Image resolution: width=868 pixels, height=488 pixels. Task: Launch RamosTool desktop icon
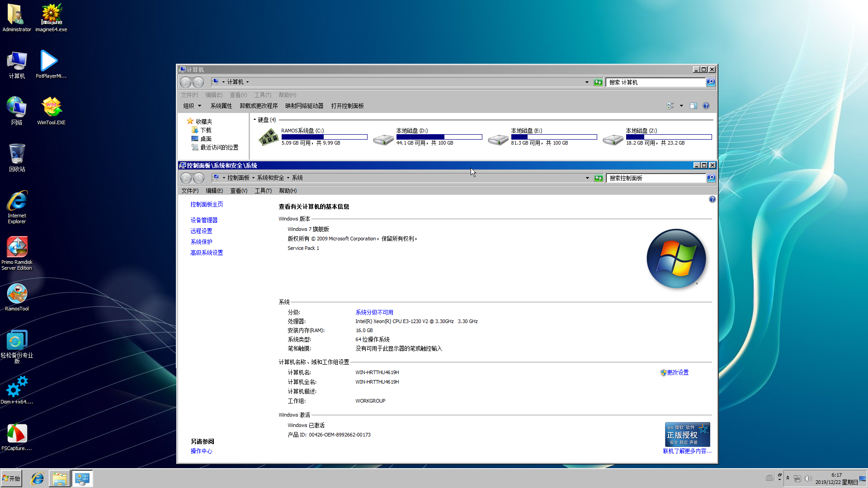[x=17, y=297]
